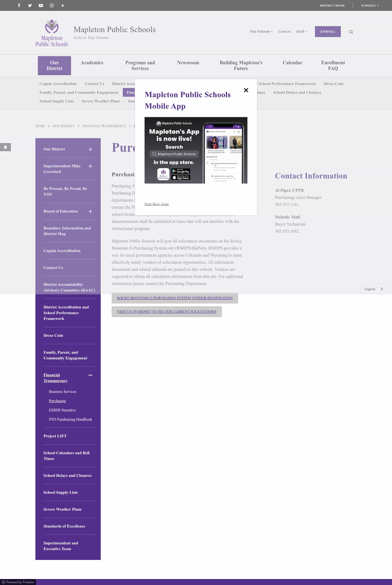
Task: Open Contact Us sidebar item
Action: [x=53, y=268]
